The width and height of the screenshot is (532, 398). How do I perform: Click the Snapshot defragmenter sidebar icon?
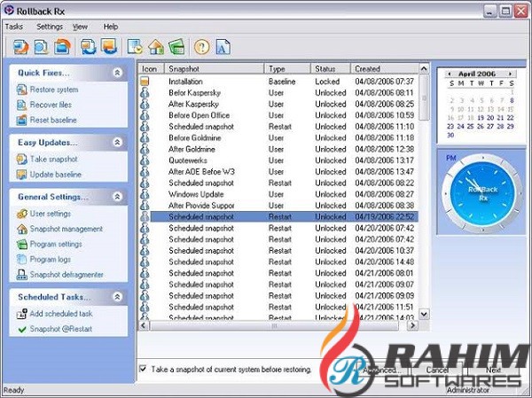pyautogui.click(x=21, y=275)
